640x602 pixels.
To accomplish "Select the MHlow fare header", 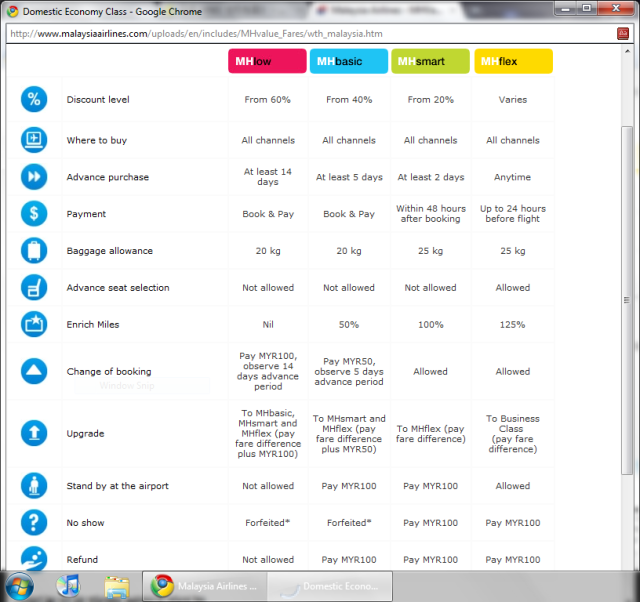I will [267, 61].
